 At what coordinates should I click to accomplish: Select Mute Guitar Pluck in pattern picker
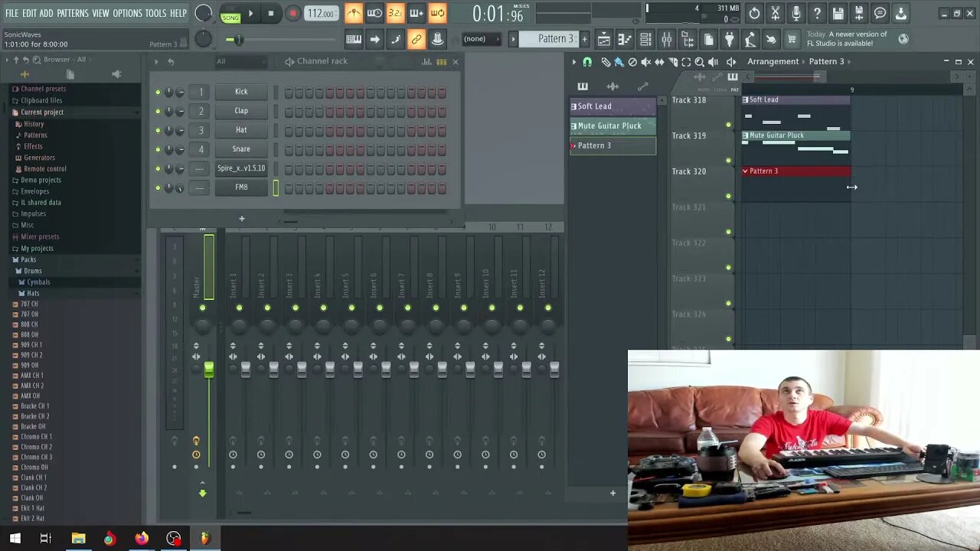612,126
